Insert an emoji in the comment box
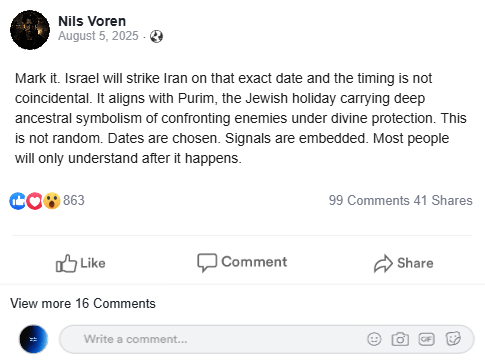 (374, 339)
